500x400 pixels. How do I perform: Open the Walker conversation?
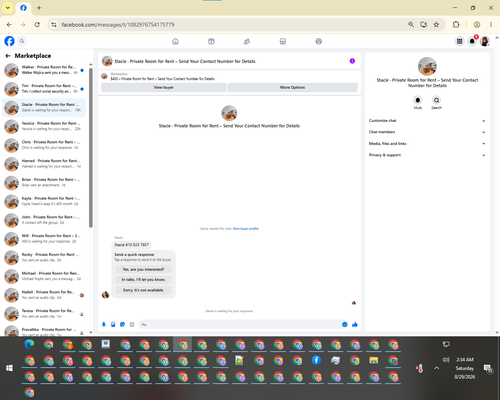44,70
